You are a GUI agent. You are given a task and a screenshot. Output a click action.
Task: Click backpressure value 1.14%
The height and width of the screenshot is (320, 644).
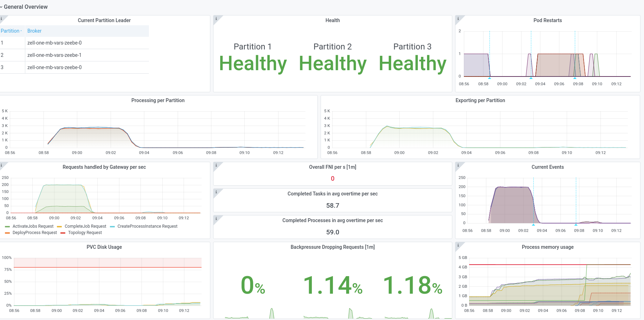pos(333,285)
